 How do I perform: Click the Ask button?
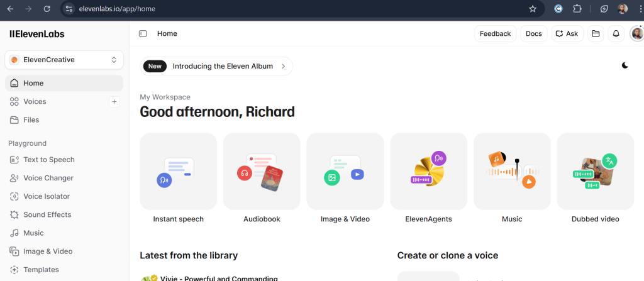pyautogui.click(x=567, y=34)
